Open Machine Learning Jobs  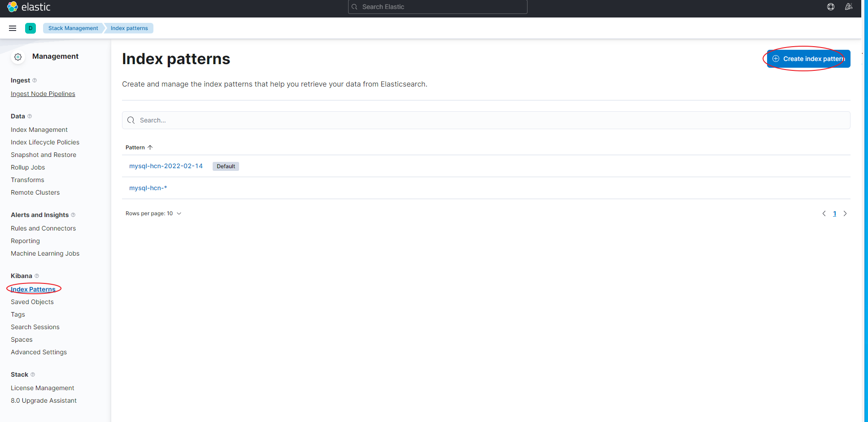(45, 253)
